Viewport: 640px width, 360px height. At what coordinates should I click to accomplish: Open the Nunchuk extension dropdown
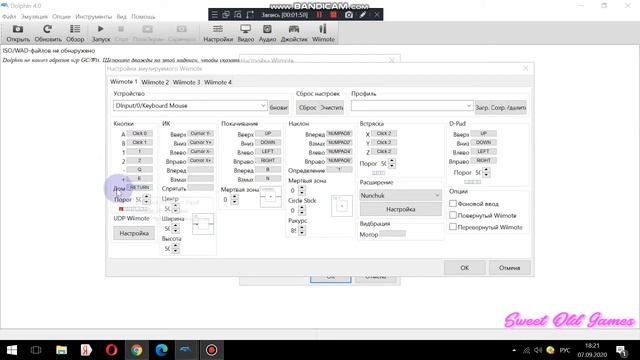tap(400, 196)
